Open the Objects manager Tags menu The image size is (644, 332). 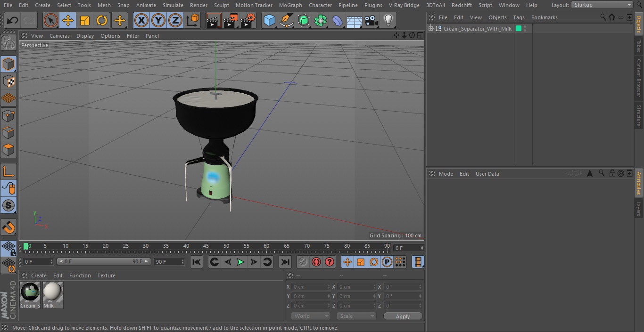pyautogui.click(x=519, y=17)
